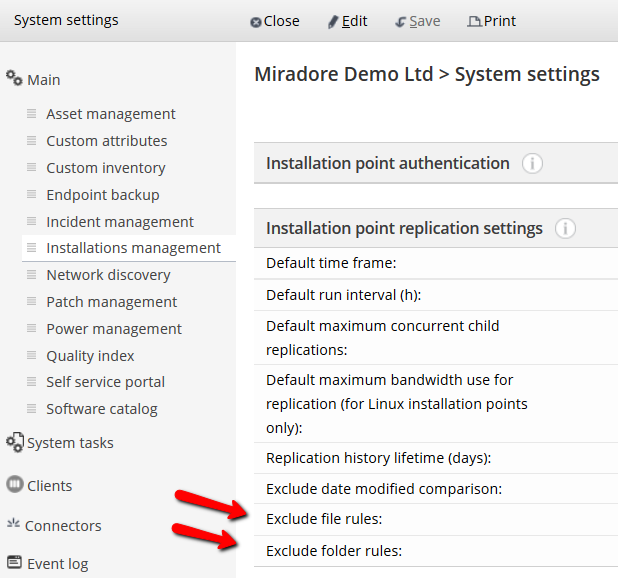The width and height of the screenshot is (618, 578).
Task: Click the System tasks gear icon
Action: [14, 443]
